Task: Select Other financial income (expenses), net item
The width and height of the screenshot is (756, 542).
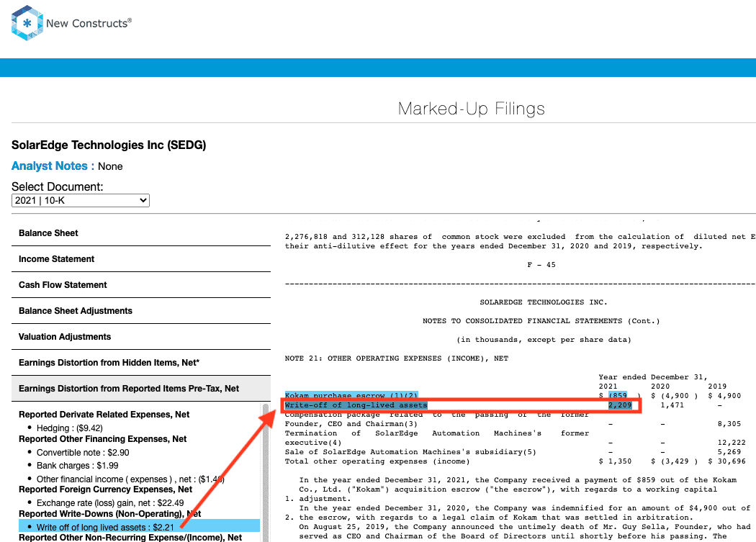Action: click(x=130, y=479)
